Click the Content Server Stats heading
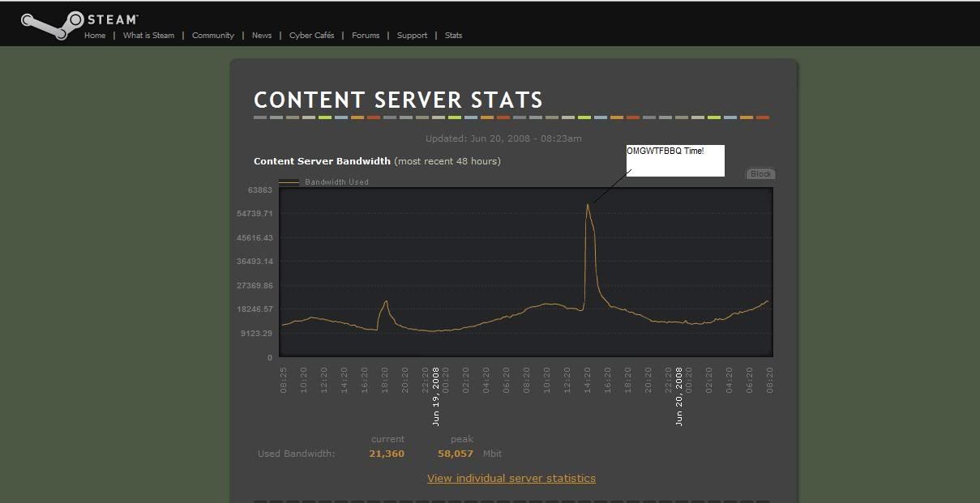980x503 pixels. pyautogui.click(x=398, y=100)
